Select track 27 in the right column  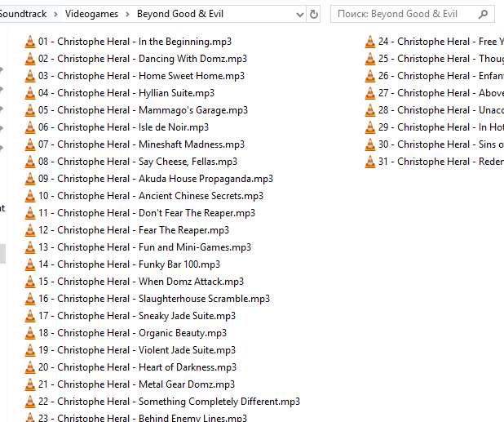(434, 93)
